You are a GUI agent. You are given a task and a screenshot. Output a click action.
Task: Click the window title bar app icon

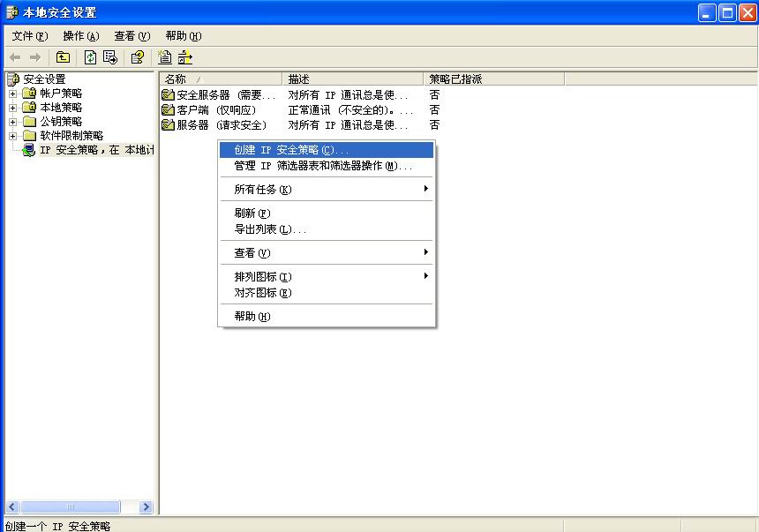pos(12,12)
